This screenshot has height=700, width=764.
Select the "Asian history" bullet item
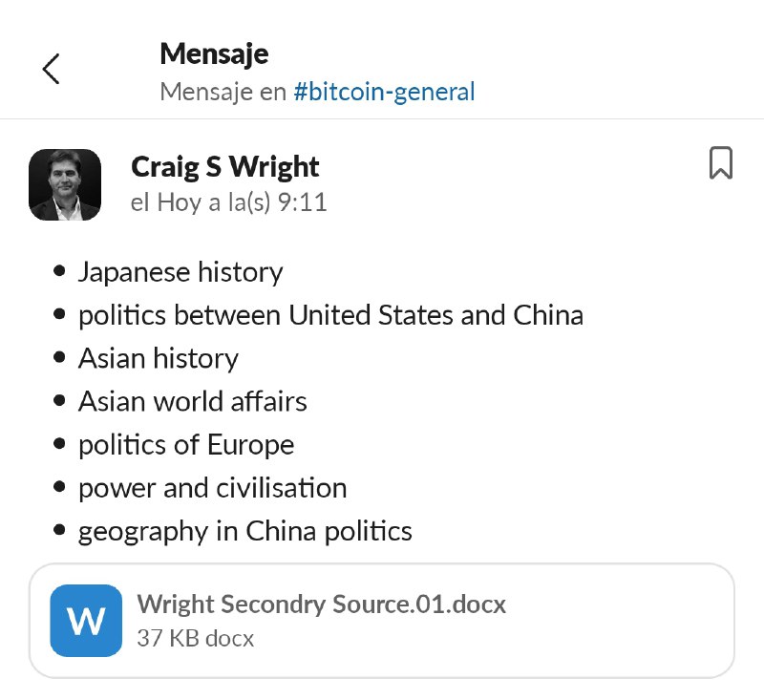pos(159,358)
